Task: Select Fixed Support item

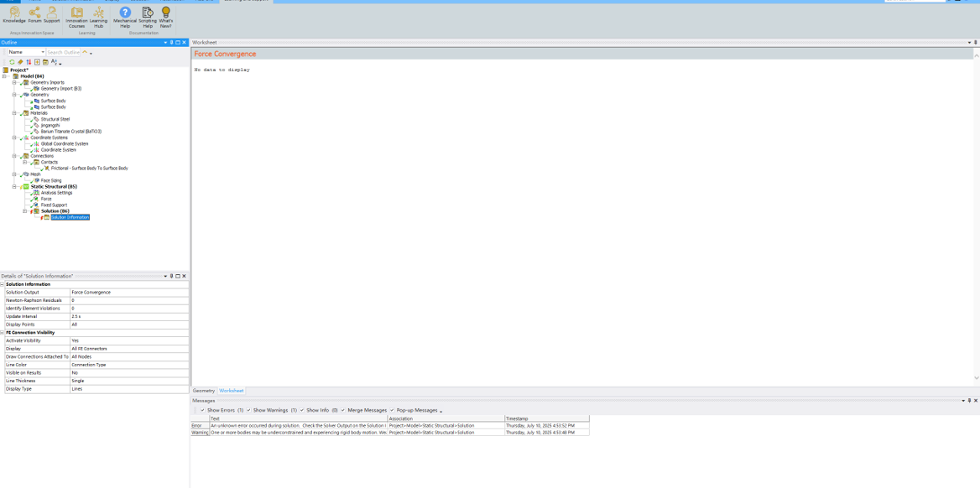Action: pos(55,205)
